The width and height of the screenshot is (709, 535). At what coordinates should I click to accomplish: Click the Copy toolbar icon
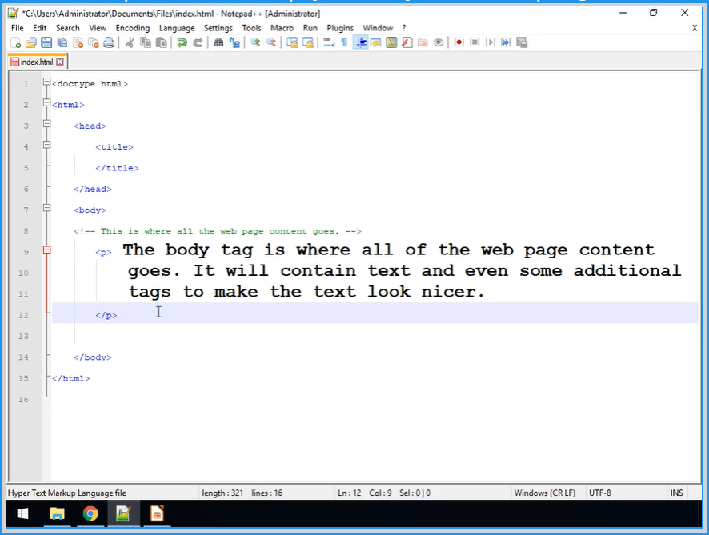click(x=146, y=43)
